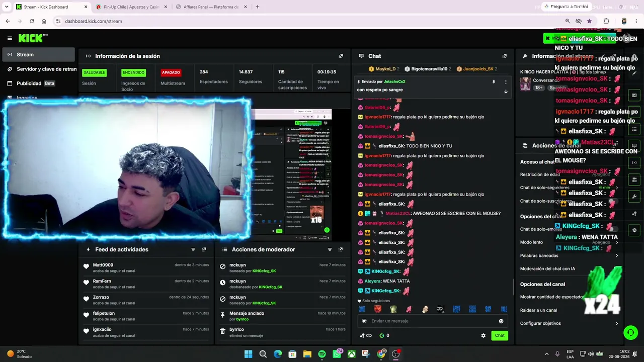This screenshot has height=362, width=644.
Task: Click the 00:19:15 Tiempo en vivo value
Action: tap(327, 72)
